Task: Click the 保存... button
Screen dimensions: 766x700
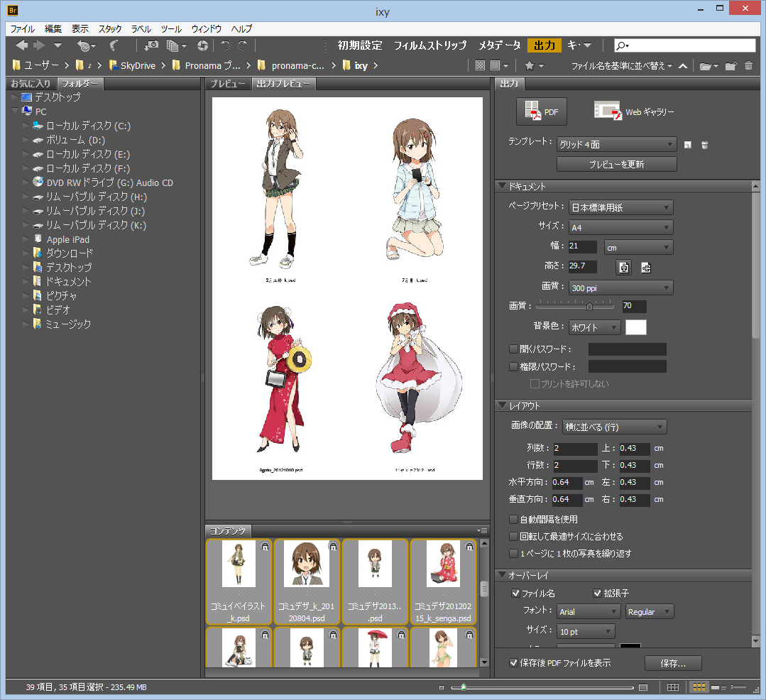Action: [672, 663]
